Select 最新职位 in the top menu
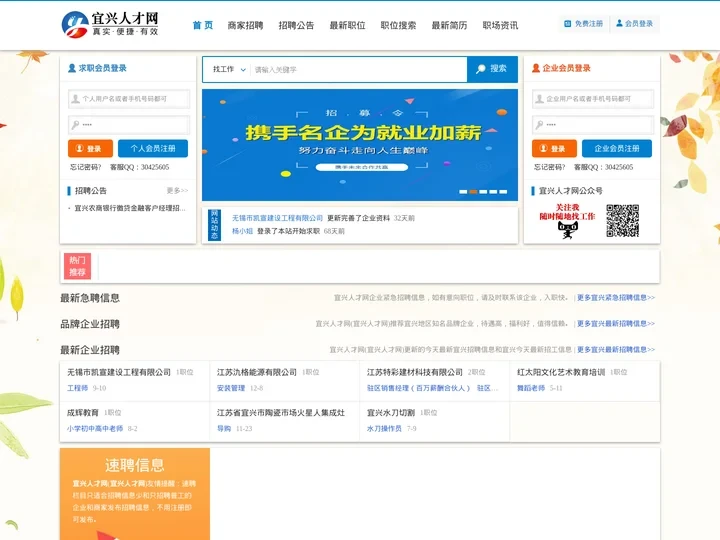Image resolution: width=720 pixels, height=540 pixels. 347,25
